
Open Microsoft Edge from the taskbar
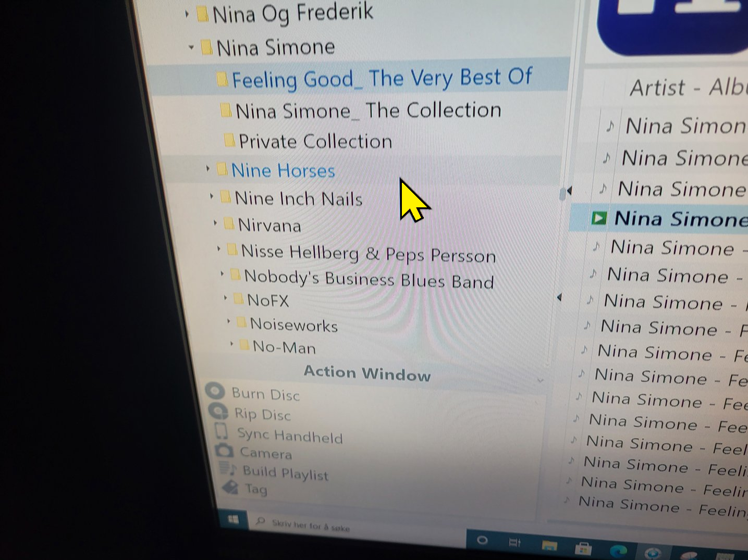(618, 551)
